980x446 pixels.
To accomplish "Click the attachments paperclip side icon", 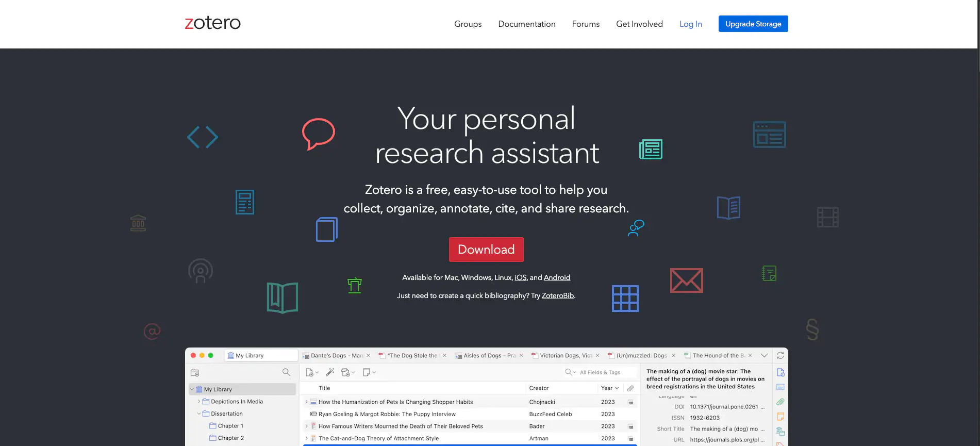I will (x=780, y=402).
